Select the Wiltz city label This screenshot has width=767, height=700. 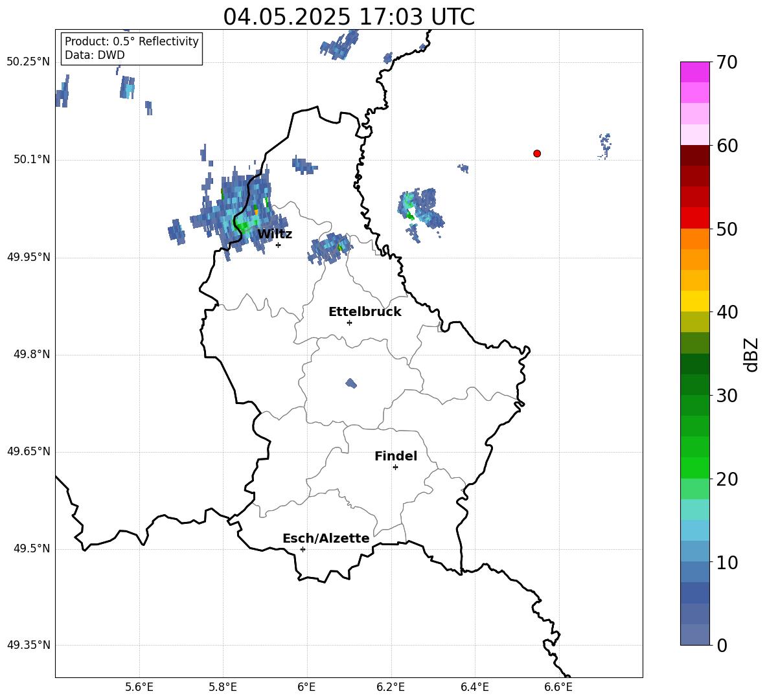[275, 234]
